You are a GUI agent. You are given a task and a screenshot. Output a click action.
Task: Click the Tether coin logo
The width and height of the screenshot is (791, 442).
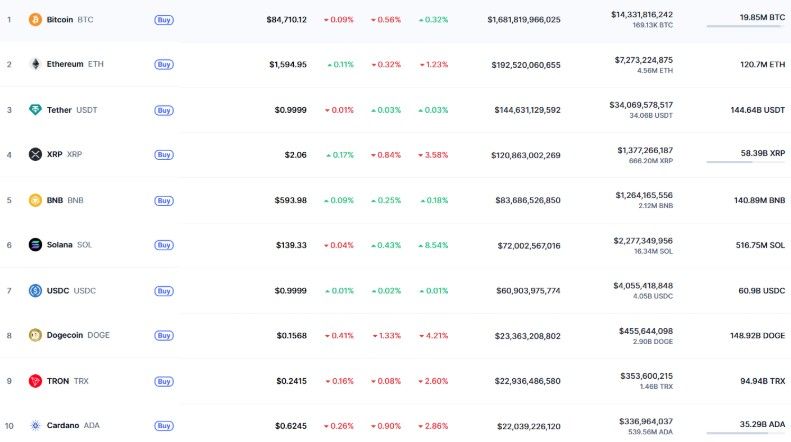pyautogui.click(x=35, y=109)
